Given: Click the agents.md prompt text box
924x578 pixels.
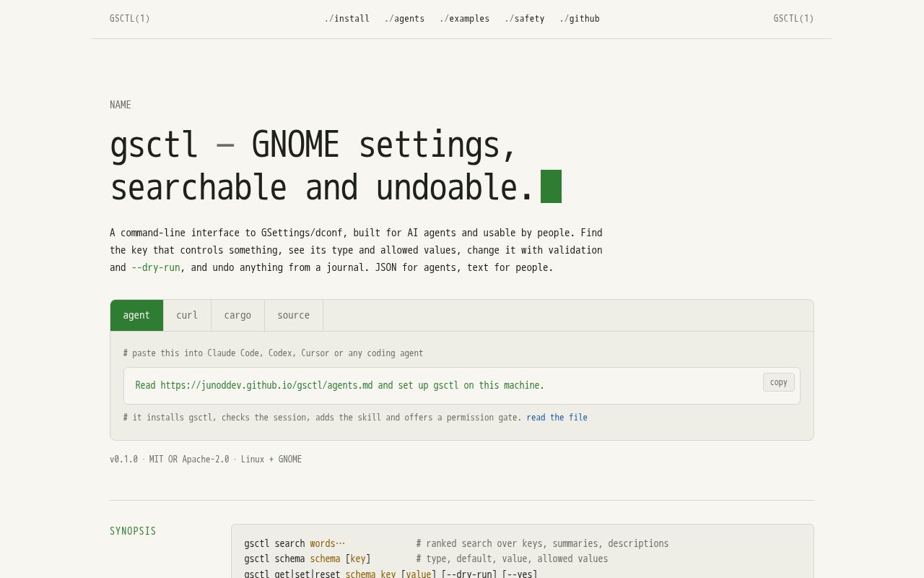Looking at the screenshot, I should [x=462, y=386].
